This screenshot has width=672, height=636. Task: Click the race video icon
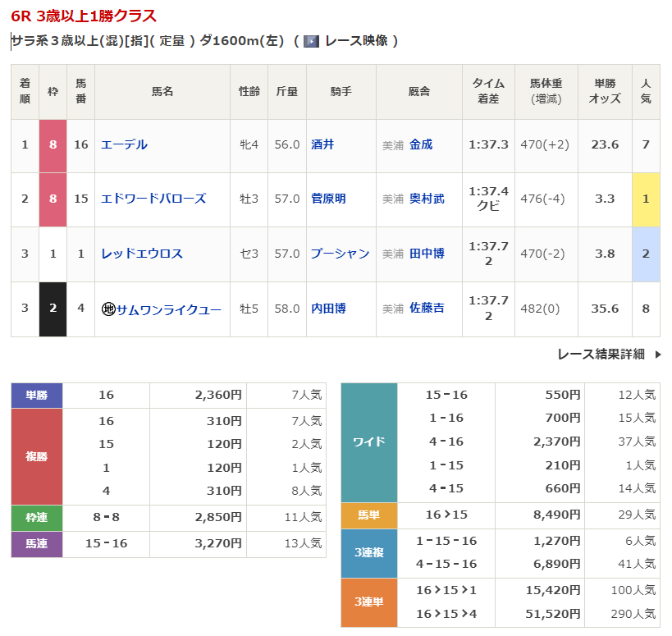pyautogui.click(x=311, y=41)
